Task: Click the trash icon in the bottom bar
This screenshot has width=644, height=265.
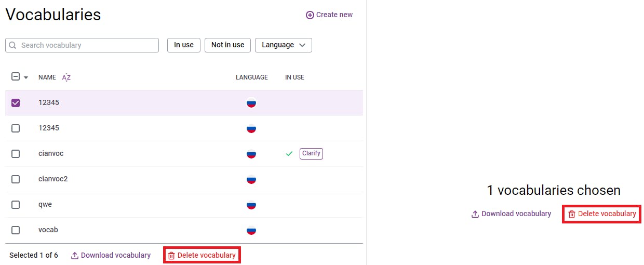Action: [x=171, y=256]
